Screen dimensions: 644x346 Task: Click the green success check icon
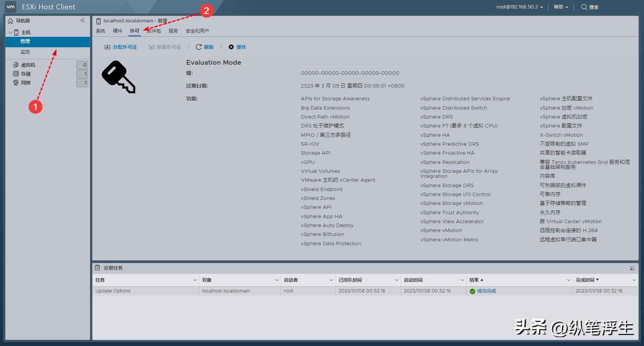(473, 291)
